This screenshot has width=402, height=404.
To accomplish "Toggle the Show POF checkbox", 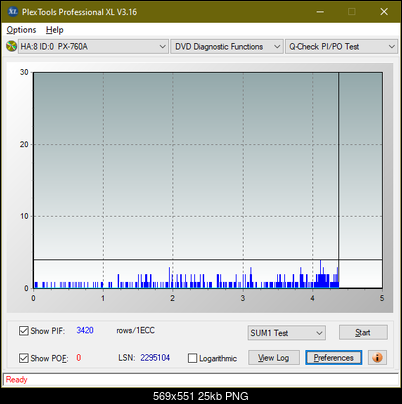I will (x=24, y=358).
